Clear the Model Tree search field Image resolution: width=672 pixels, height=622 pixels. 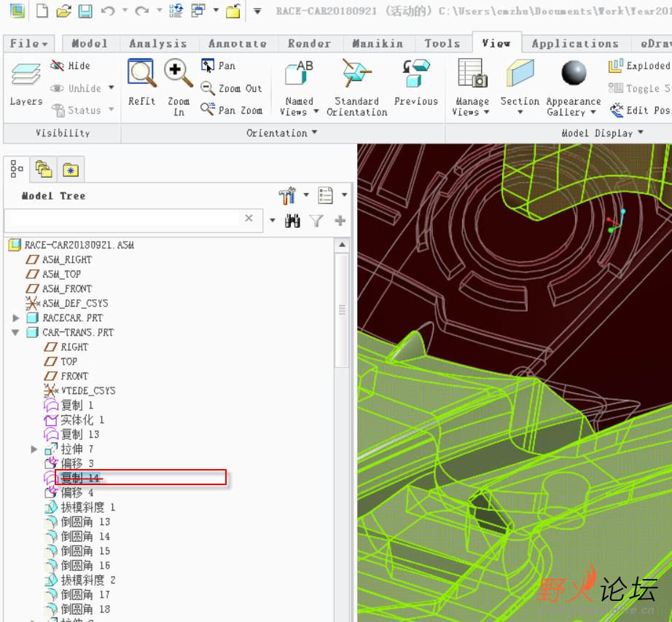[x=249, y=218]
